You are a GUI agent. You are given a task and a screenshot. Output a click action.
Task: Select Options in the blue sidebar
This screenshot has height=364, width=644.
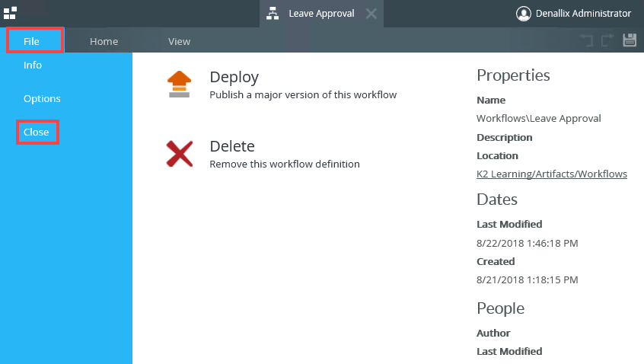coord(42,98)
